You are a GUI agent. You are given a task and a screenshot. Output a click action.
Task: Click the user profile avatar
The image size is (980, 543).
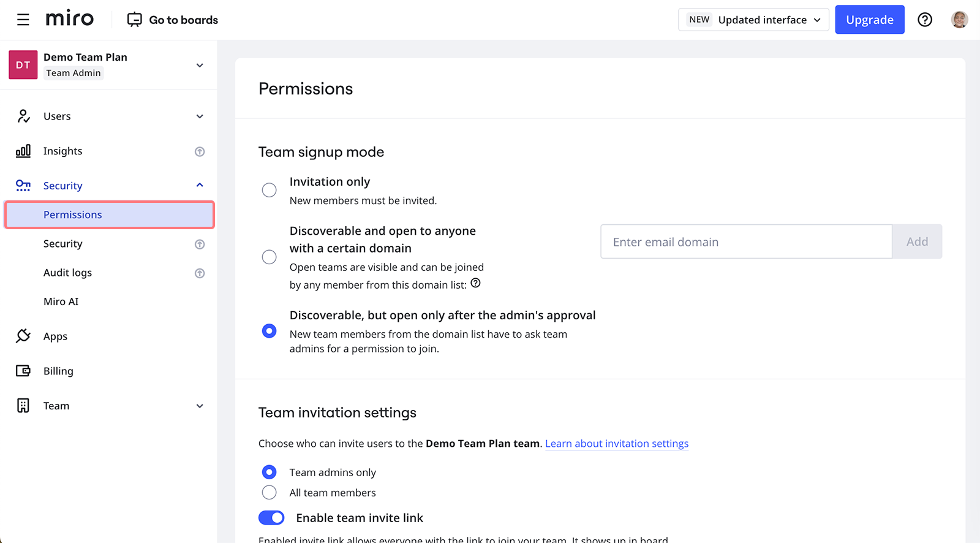pos(959,20)
